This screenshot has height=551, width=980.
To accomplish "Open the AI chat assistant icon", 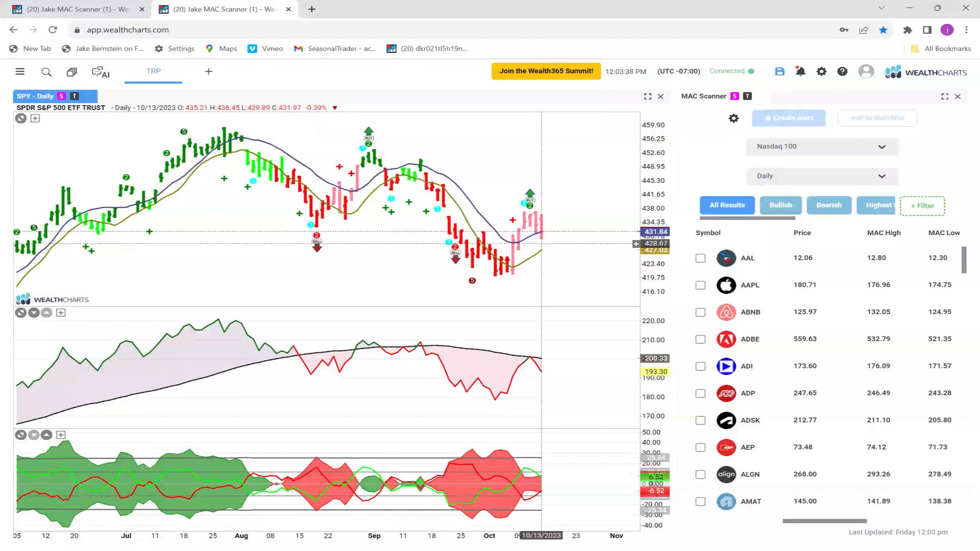I will [x=101, y=72].
